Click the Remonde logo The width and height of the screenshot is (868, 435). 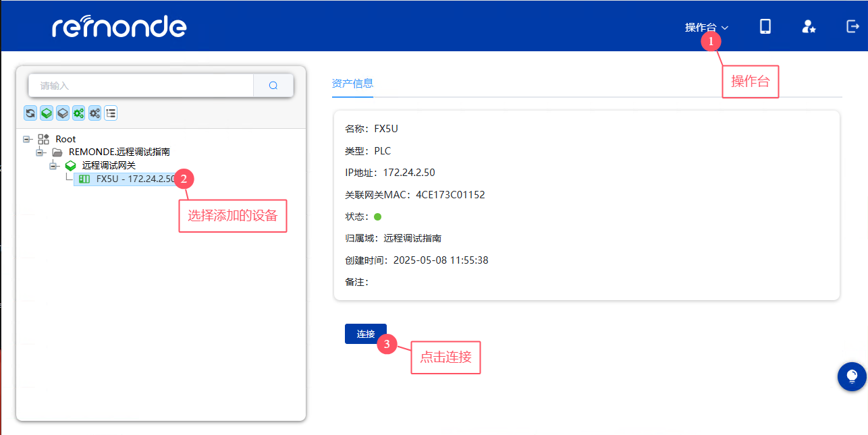coord(119,26)
